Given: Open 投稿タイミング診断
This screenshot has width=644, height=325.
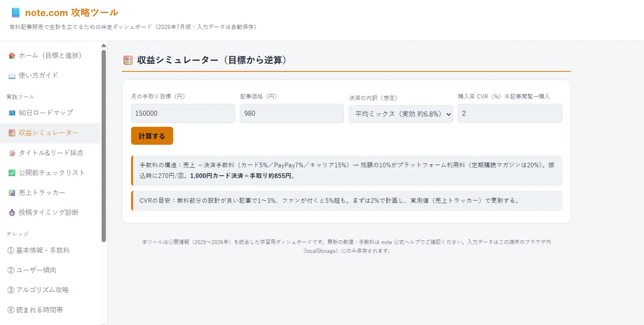Looking at the screenshot, I should tap(50, 212).
